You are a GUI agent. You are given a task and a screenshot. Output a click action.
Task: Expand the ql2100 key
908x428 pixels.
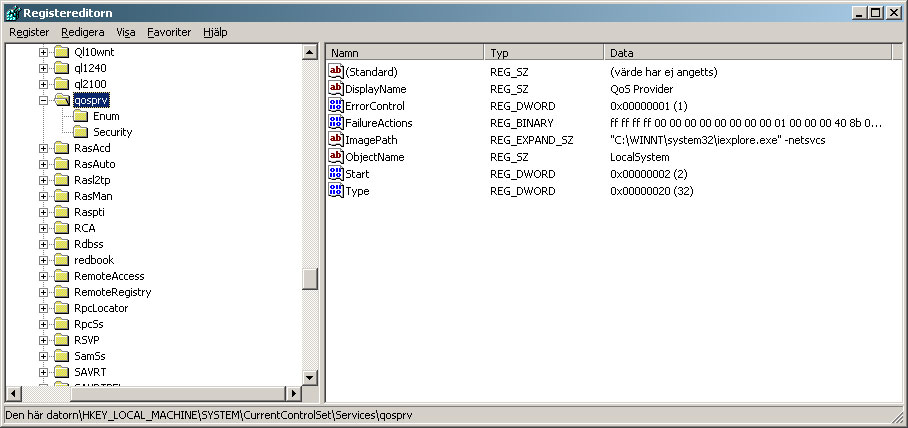43,84
